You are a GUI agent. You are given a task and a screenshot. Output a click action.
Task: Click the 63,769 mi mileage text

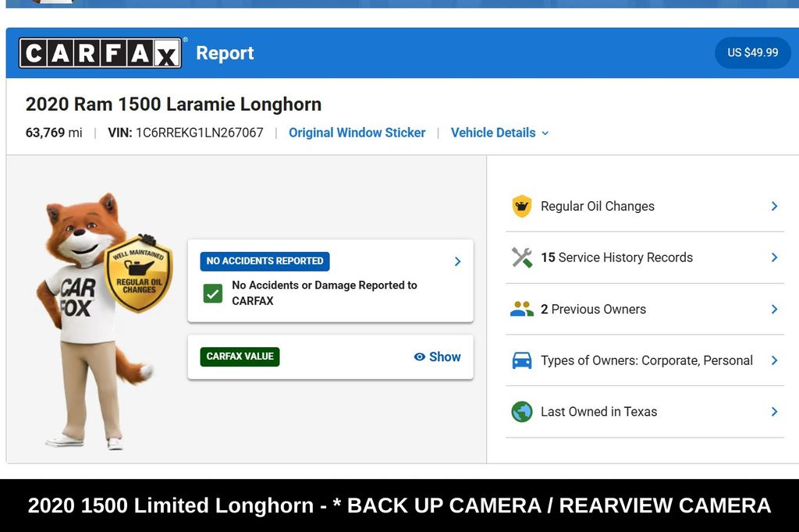click(54, 133)
